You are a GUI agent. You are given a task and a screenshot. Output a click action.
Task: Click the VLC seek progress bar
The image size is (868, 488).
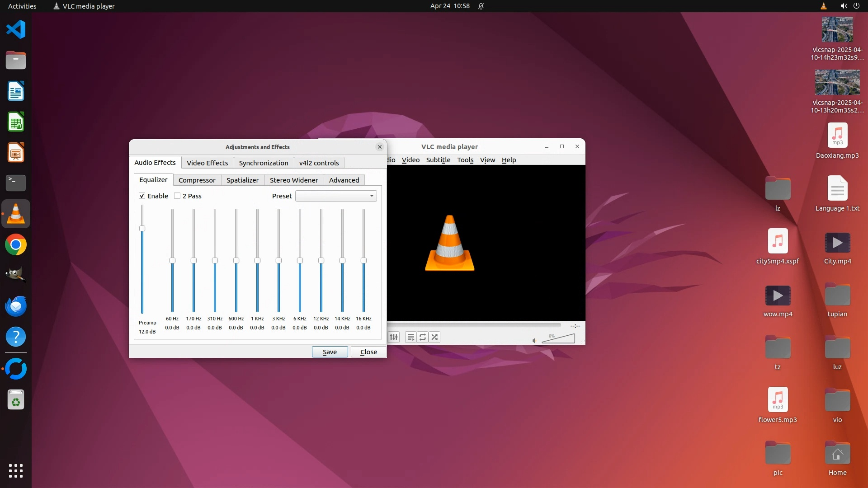point(475,325)
